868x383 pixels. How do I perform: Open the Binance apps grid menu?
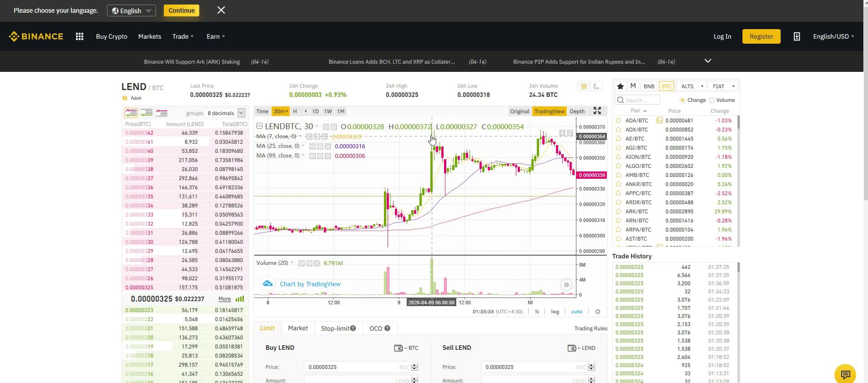(80, 36)
